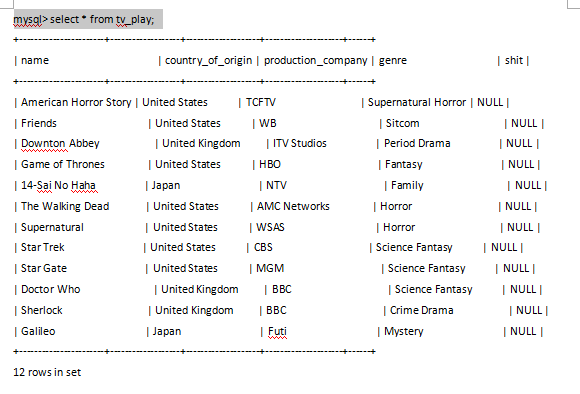
Task: Select the 'Friends' name cell
Action: pos(39,123)
